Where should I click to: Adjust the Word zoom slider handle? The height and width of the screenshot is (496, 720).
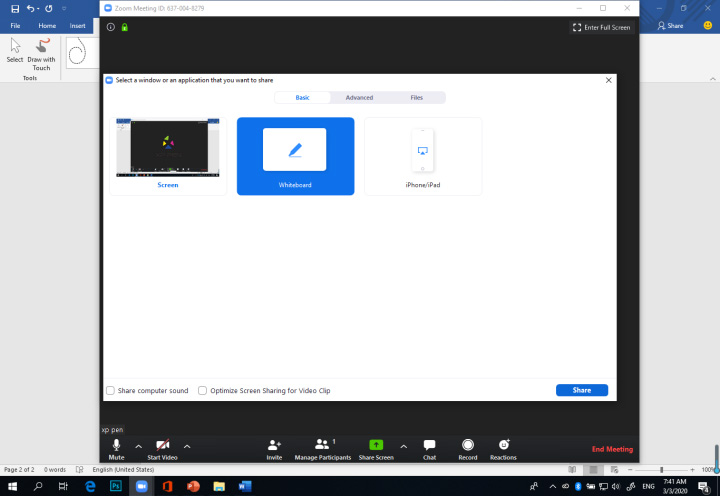(661, 470)
